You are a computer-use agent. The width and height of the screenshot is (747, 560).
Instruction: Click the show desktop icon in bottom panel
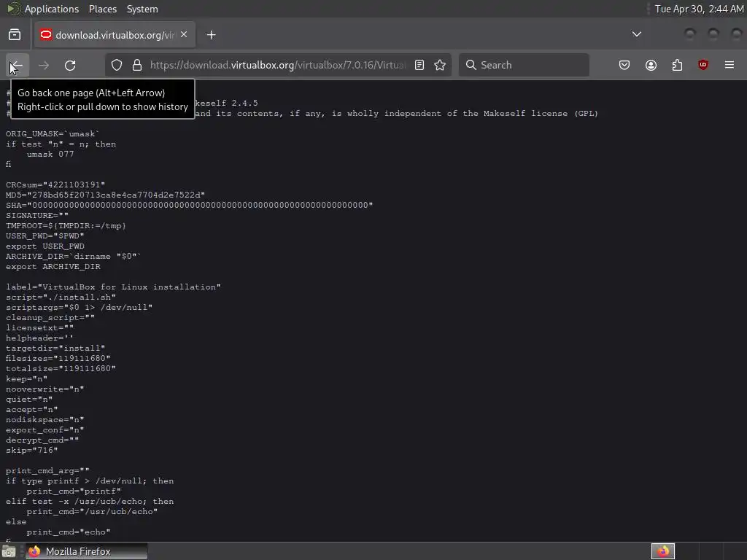[x=9, y=551]
